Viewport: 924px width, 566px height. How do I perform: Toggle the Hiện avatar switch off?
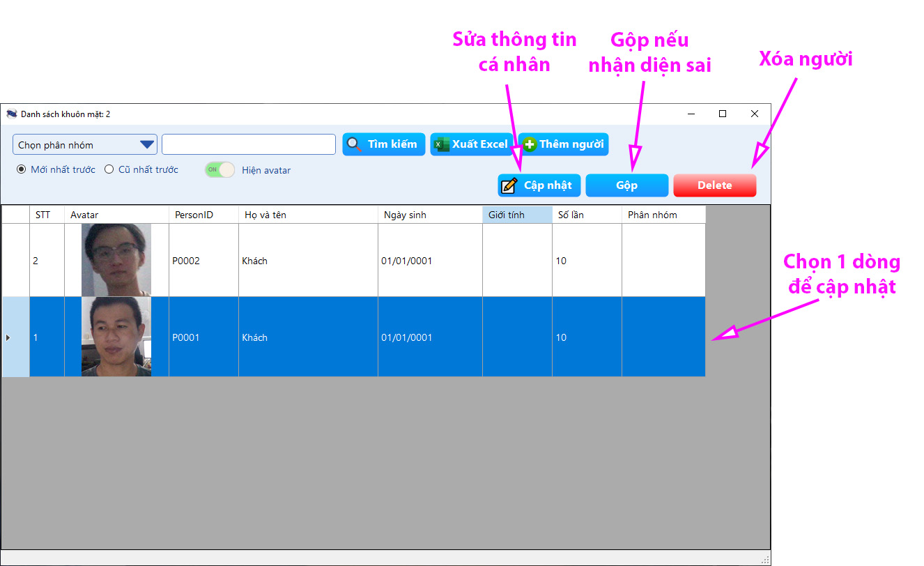(x=220, y=169)
